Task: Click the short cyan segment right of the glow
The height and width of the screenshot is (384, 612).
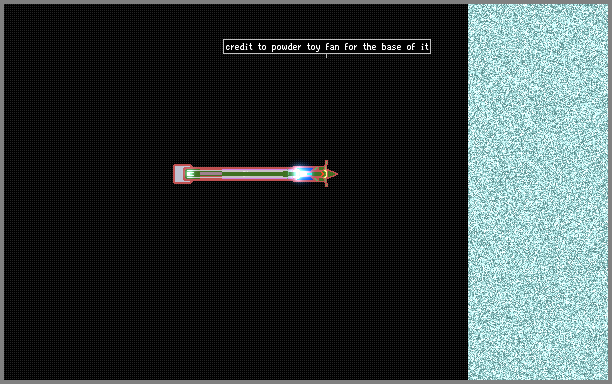Action: (x=310, y=174)
